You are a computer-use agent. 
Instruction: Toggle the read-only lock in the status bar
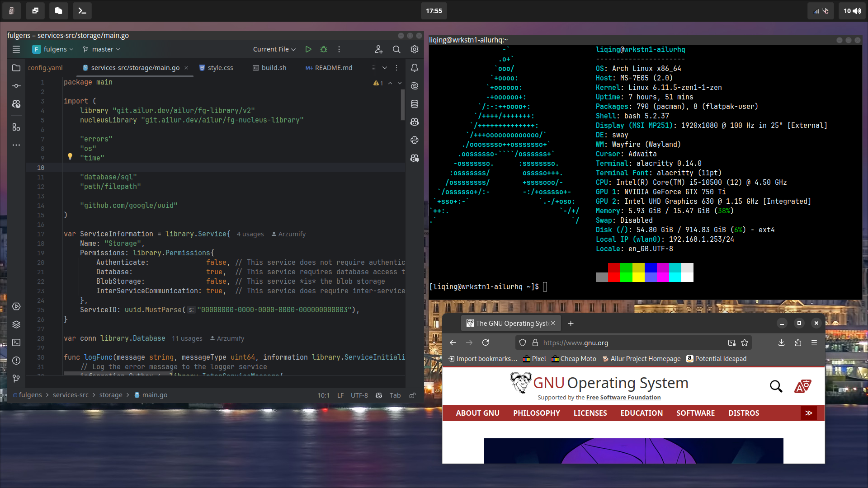(412, 395)
